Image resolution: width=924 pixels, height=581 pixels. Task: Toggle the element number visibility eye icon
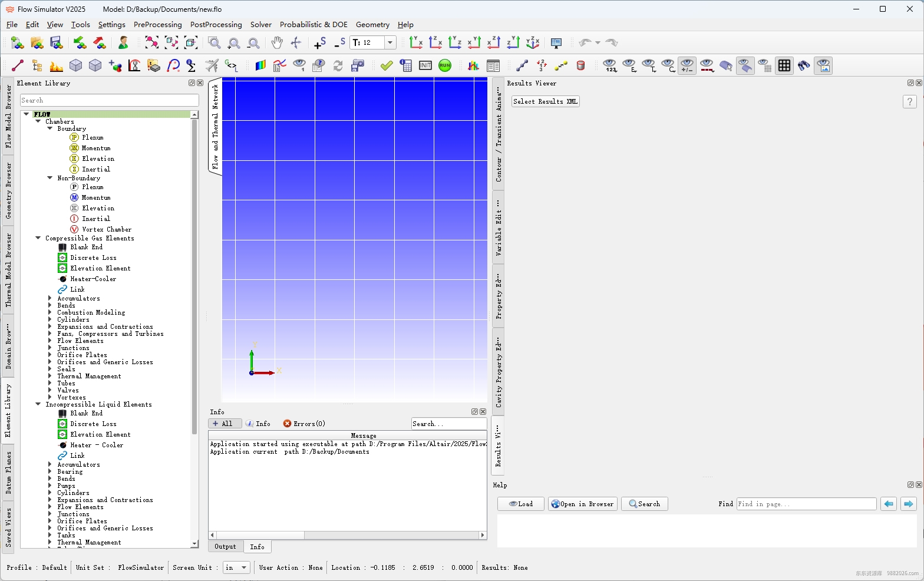tap(610, 65)
